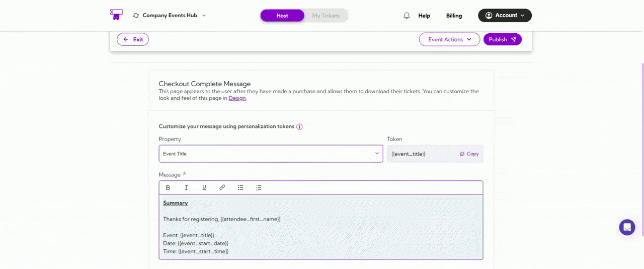The image size is (644, 269).
Task: Open the chat support widget
Action: click(627, 227)
